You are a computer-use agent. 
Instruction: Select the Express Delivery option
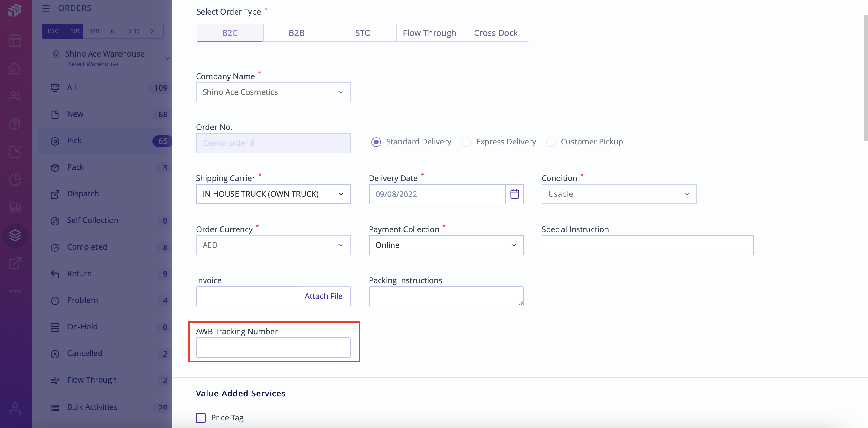(x=466, y=142)
